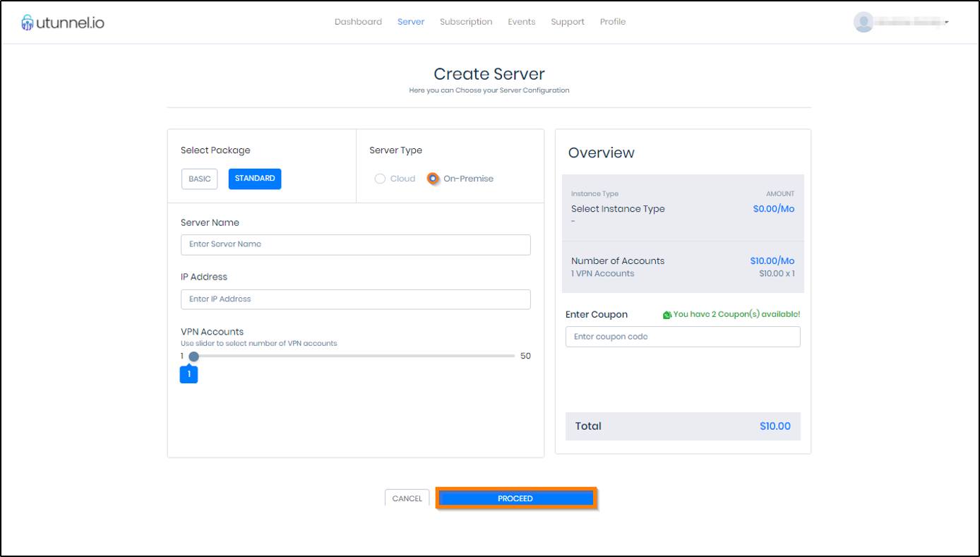
Task: Click the VPN Accounts slider handle
Action: pyautogui.click(x=193, y=356)
